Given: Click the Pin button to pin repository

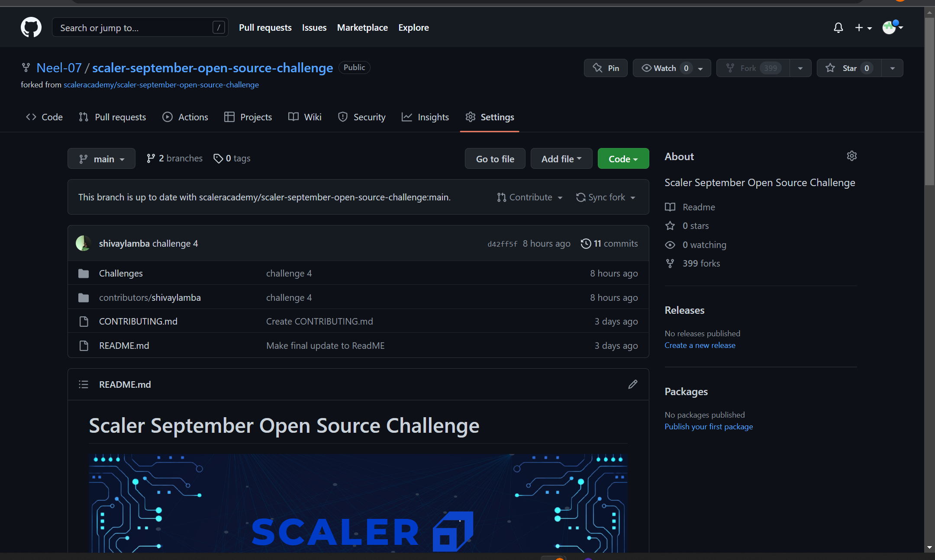Looking at the screenshot, I should click(x=606, y=68).
